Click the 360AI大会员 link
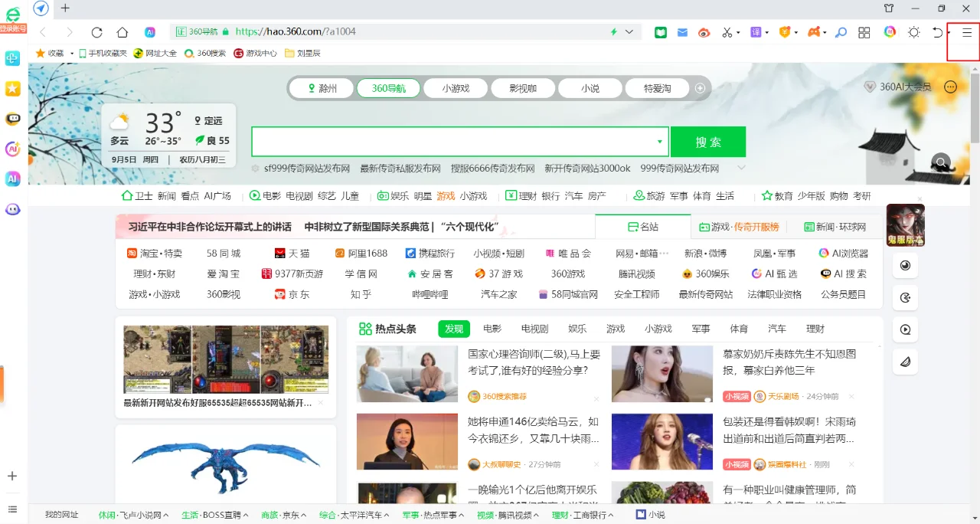The width and height of the screenshot is (980, 524). (x=898, y=87)
